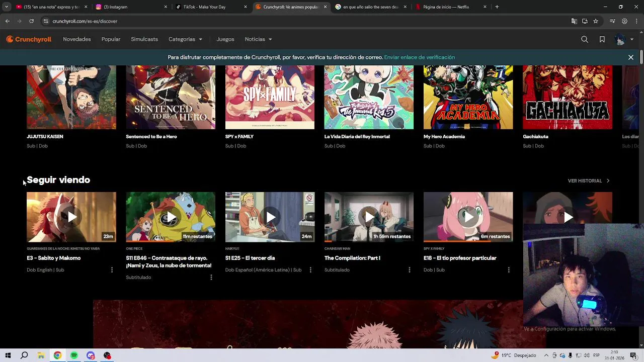Viewport: 644px width, 362px height.
Task: Open JUJUTSU KAISEN poster
Action: coord(71,97)
